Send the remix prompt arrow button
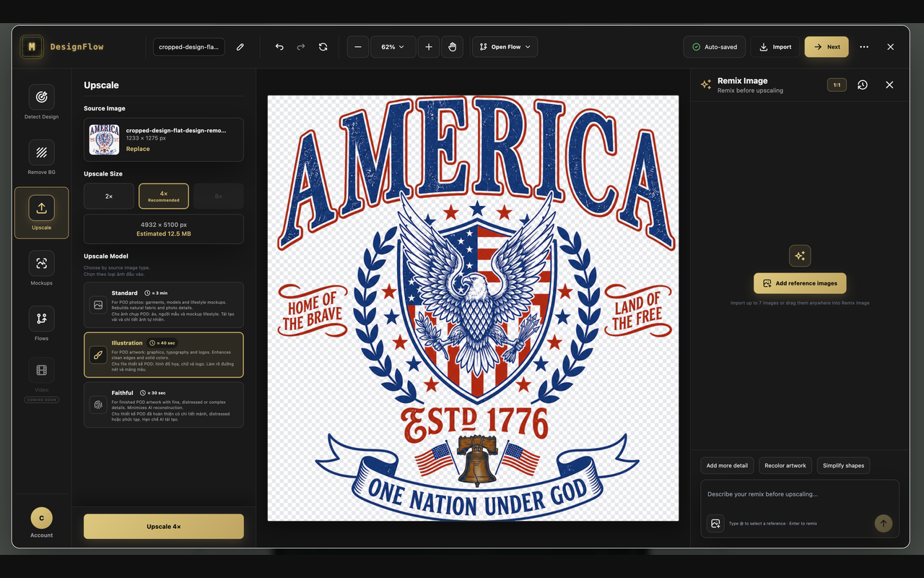Viewport: 924px width, 578px height. pos(883,523)
